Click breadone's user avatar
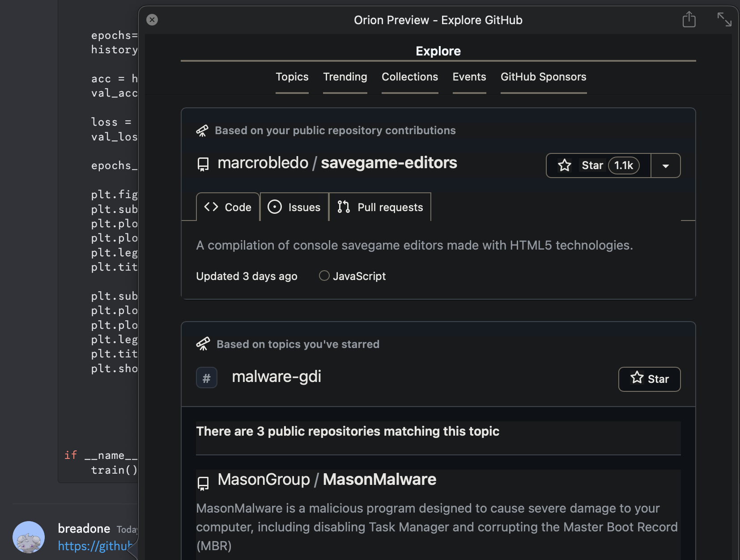The height and width of the screenshot is (560, 740). pos(29,537)
